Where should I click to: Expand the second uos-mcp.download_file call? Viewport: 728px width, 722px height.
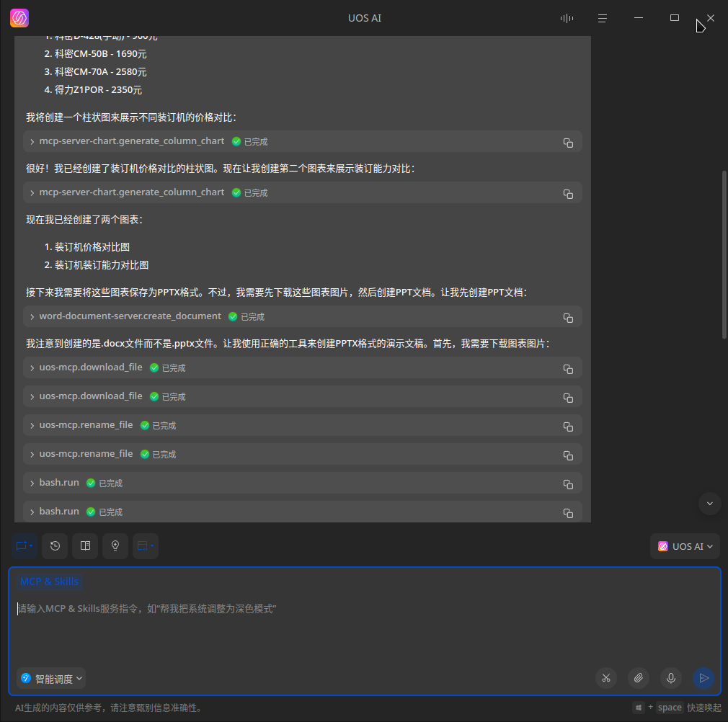click(32, 396)
